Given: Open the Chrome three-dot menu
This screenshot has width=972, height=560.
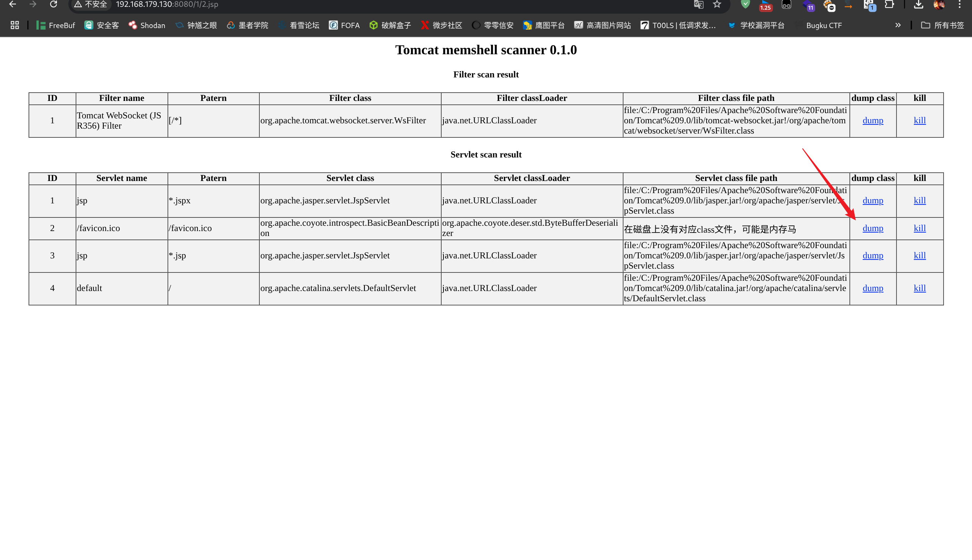Looking at the screenshot, I should point(959,4).
